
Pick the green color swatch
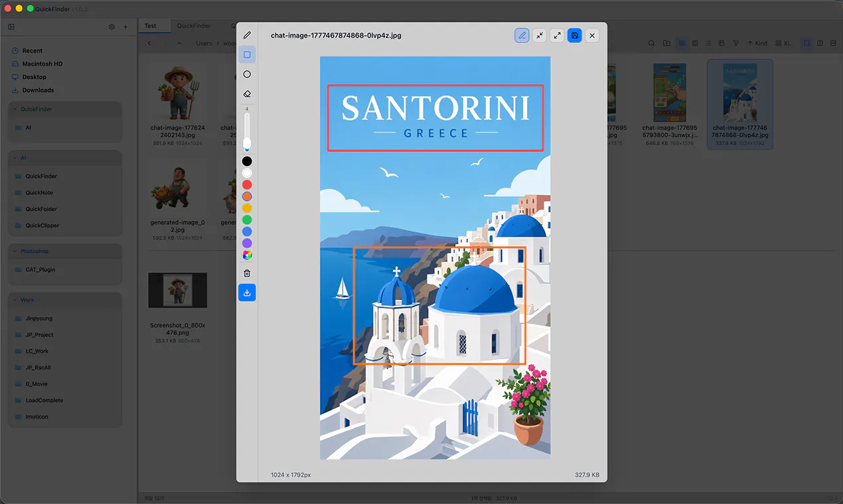tap(247, 220)
